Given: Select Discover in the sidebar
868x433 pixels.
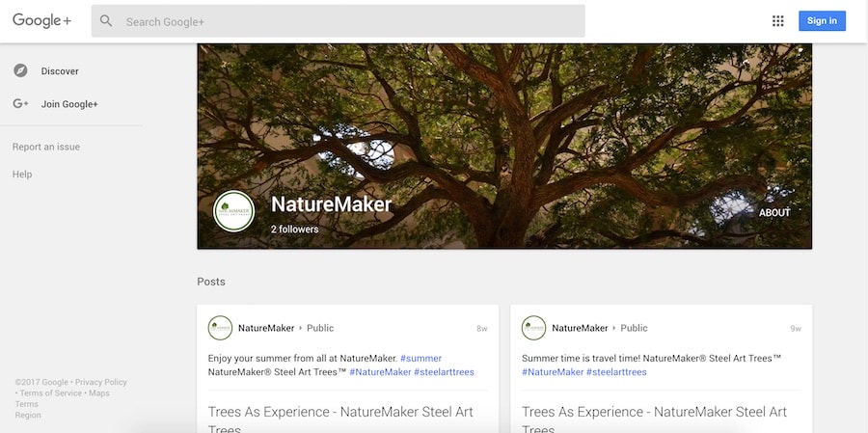Looking at the screenshot, I should click(x=60, y=71).
